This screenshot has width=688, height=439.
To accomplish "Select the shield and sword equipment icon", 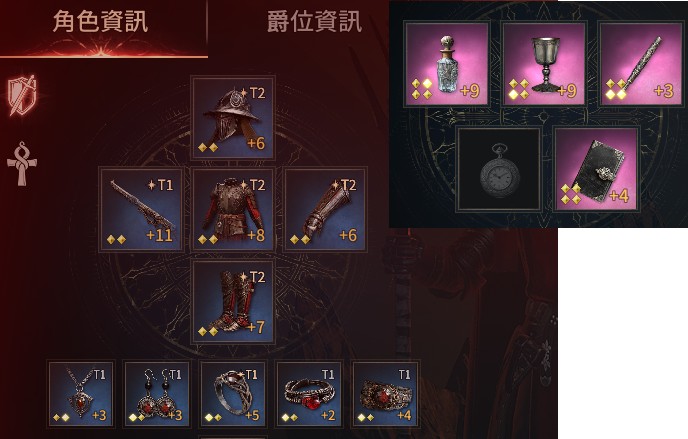I will pyautogui.click(x=22, y=95).
